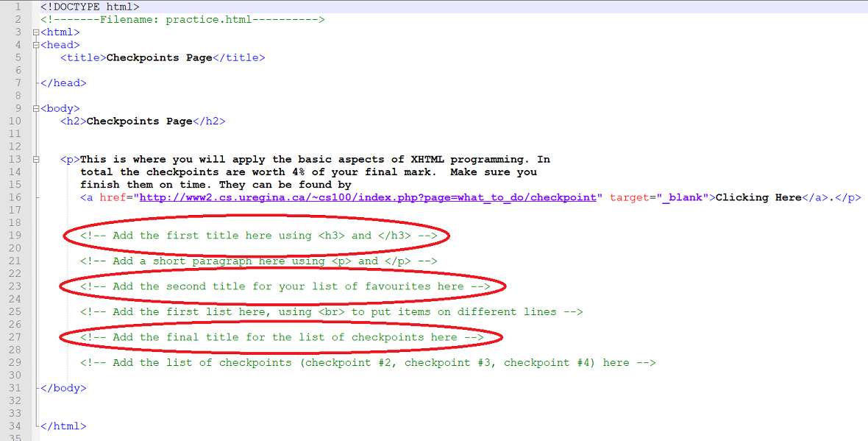Click the closing head tag

tap(63, 83)
